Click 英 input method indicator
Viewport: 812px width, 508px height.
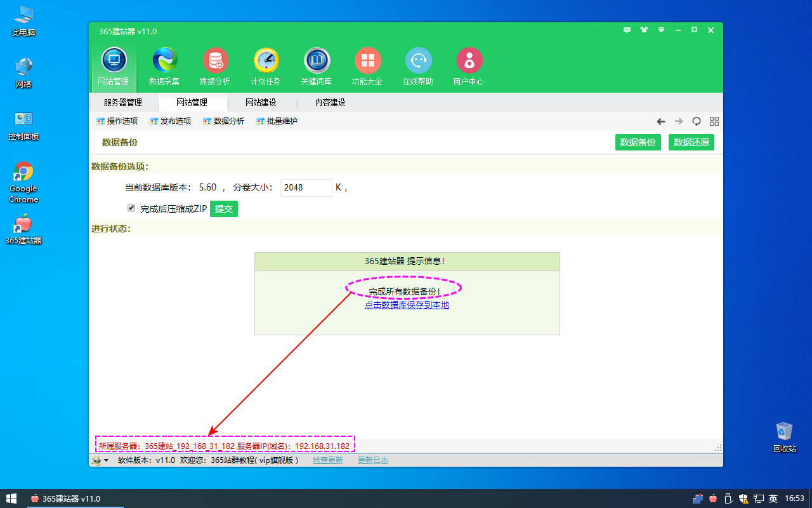[x=773, y=498]
